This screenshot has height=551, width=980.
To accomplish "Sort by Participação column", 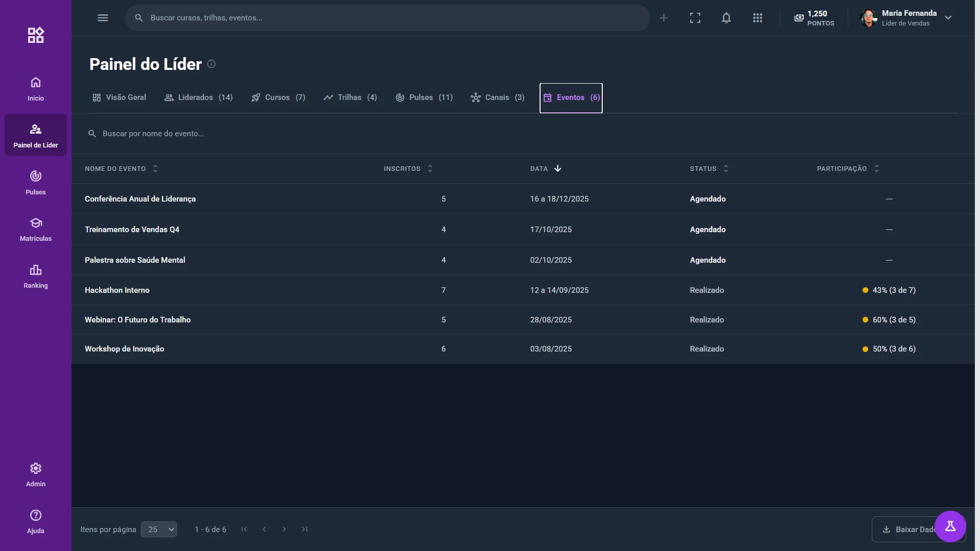I will (848, 169).
